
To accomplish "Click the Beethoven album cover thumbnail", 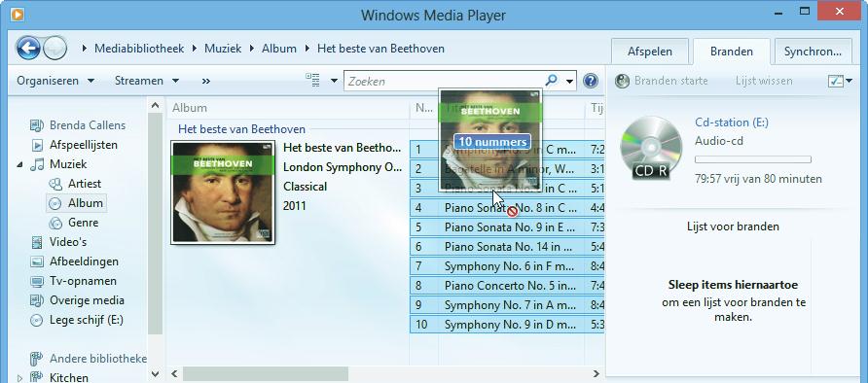I will tap(223, 192).
